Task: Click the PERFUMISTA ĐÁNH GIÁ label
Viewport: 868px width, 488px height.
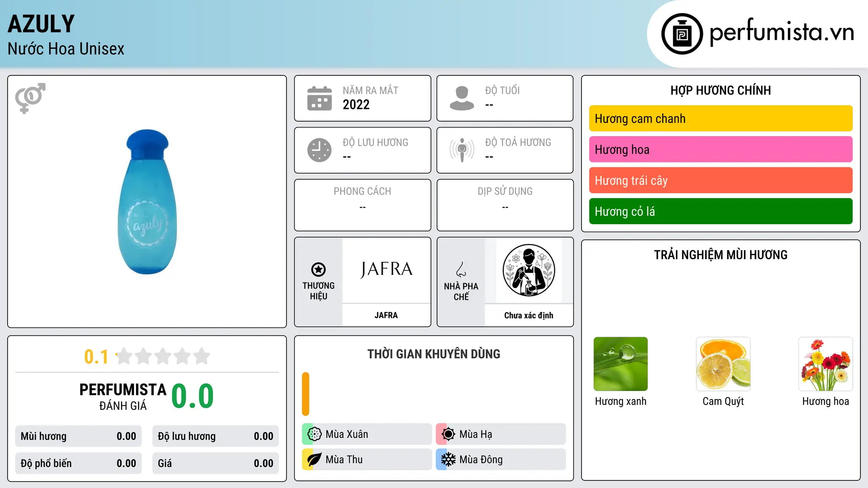Action: coord(123,396)
